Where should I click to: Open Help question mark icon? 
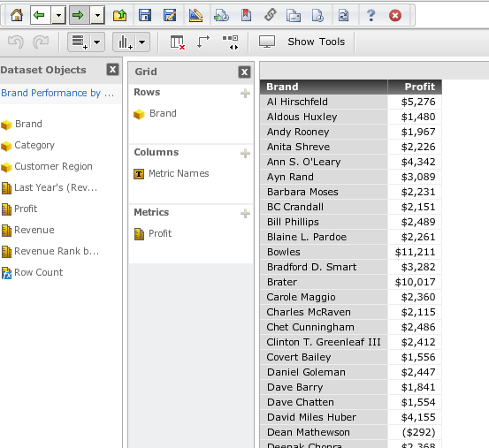371,15
